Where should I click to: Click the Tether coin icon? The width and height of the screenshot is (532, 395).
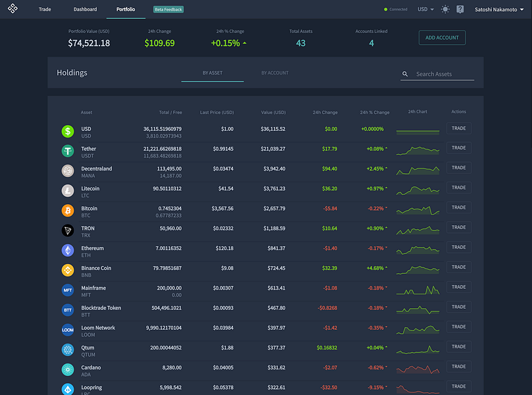(68, 151)
